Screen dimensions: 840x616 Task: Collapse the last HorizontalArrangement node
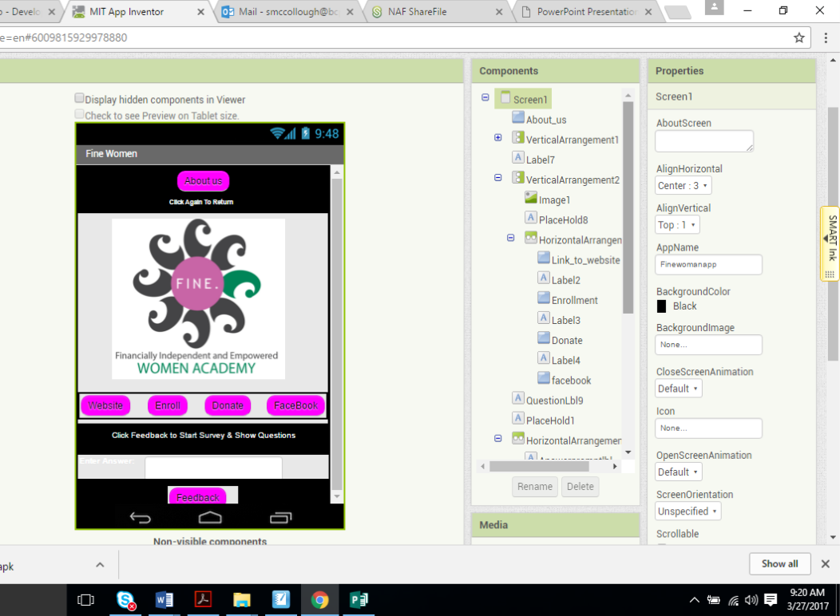point(498,438)
